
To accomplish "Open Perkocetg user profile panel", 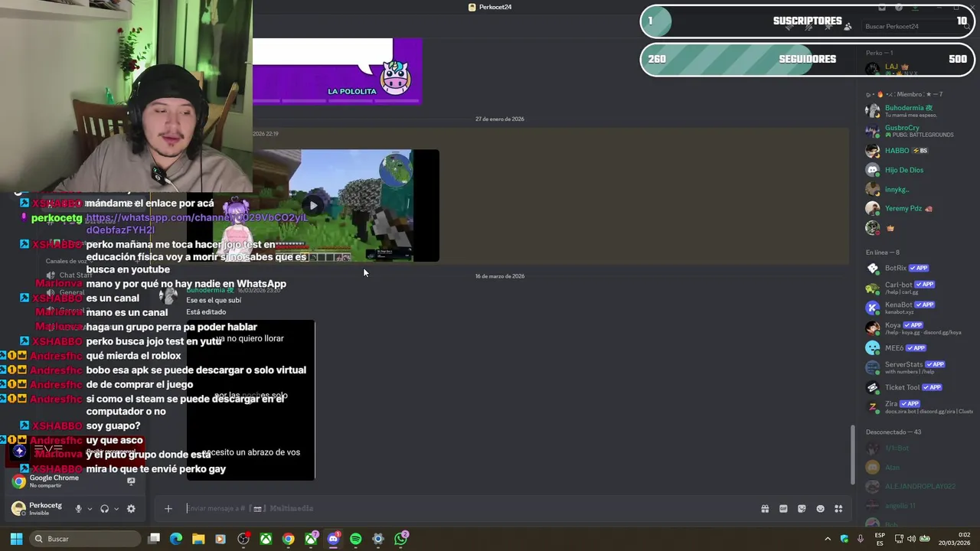I will pos(38,509).
